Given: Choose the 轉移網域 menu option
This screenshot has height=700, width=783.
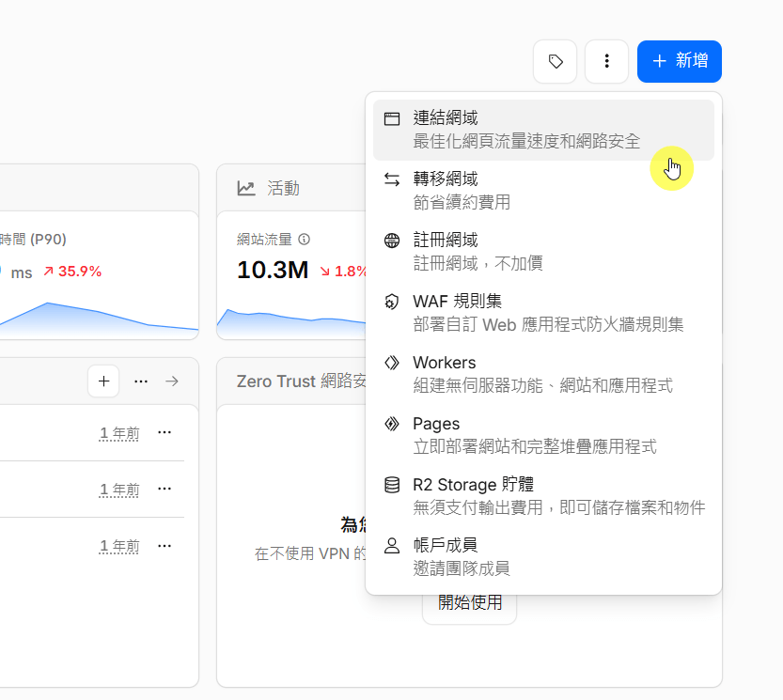Looking at the screenshot, I should click(543, 191).
